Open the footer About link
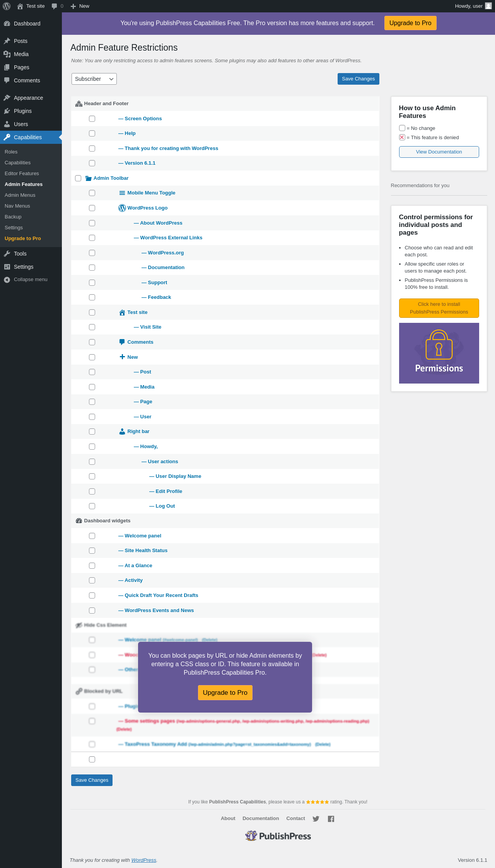This screenshot has width=495, height=868. point(228,819)
